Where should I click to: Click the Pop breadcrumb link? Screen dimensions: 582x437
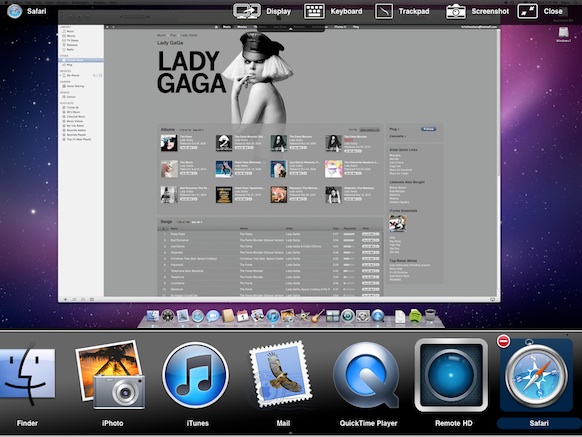173,35
